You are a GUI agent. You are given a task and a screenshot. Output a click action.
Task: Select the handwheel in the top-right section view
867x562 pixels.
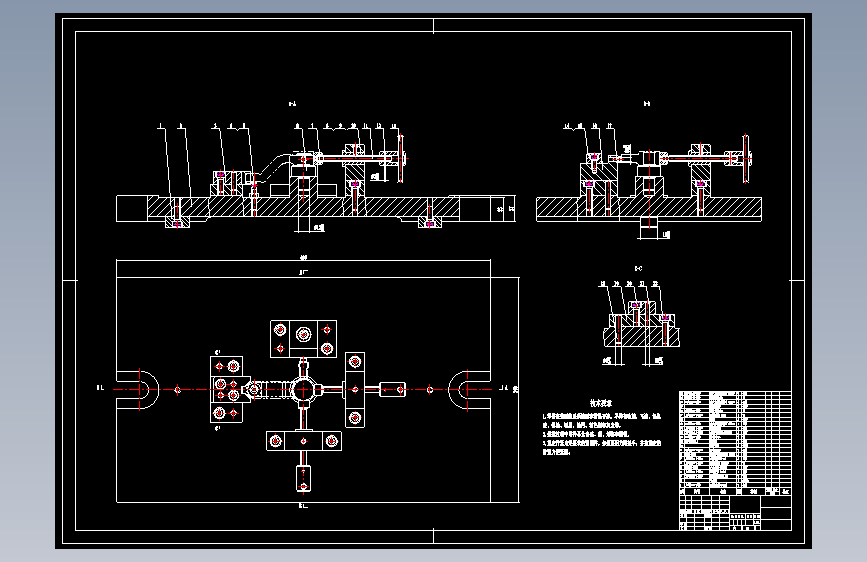click(x=746, y=159)
